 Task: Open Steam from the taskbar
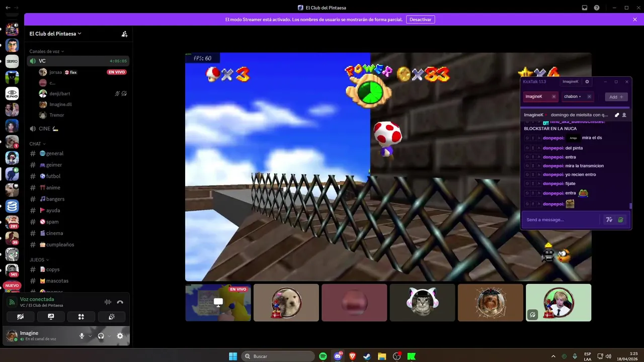point(367,356)
